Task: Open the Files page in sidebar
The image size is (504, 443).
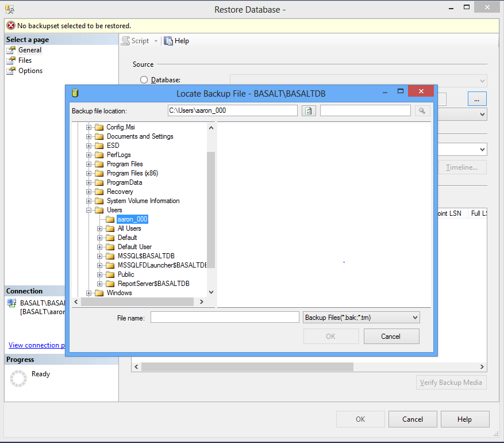Action: tap(25, 60)
